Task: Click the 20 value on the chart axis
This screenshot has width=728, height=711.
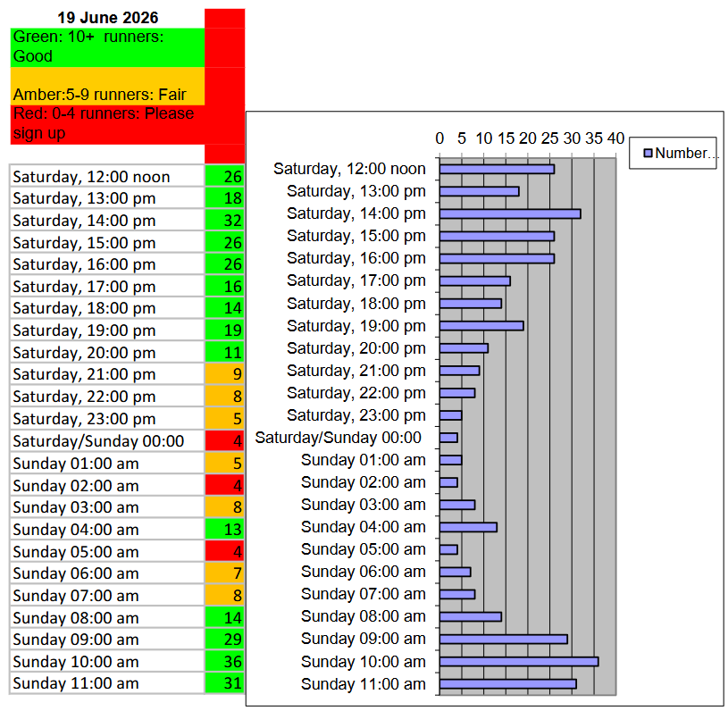Action: (527, 138)
